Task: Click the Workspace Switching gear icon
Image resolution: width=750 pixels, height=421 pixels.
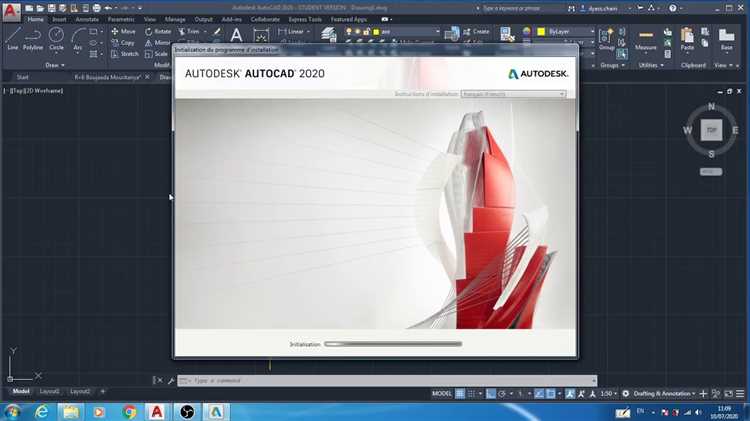Action: [625, 393]
